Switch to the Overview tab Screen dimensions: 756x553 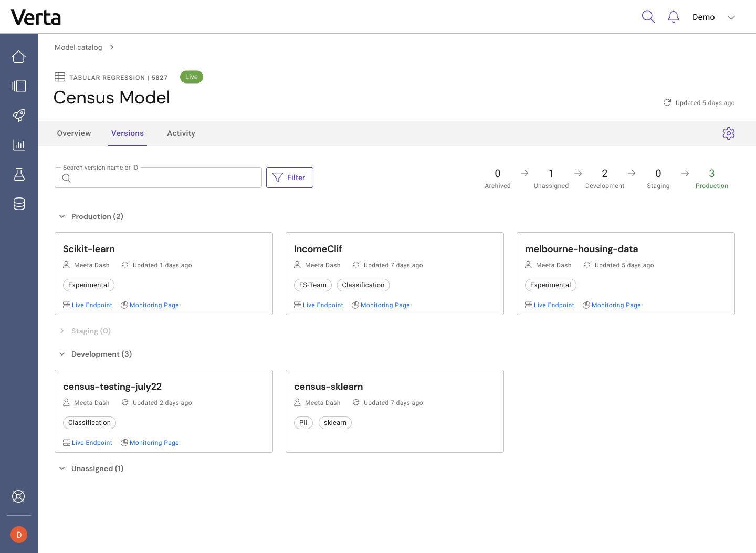coord(74,133)
